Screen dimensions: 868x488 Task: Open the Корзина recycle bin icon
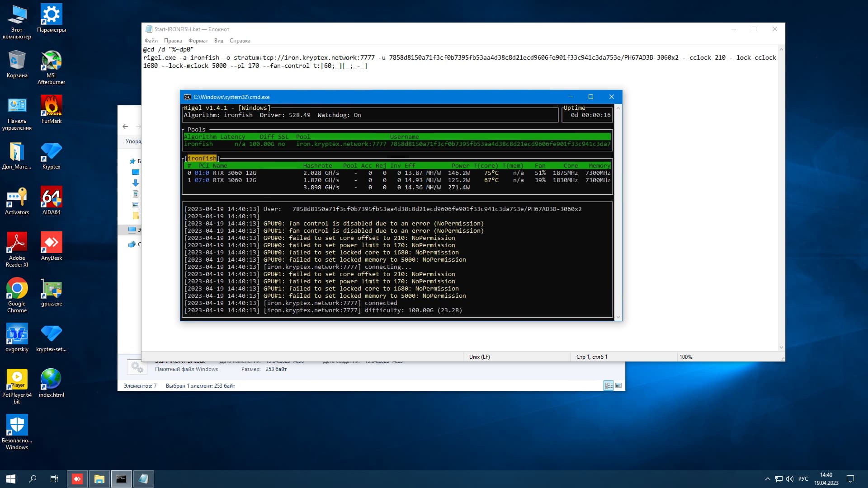[17, 64]
